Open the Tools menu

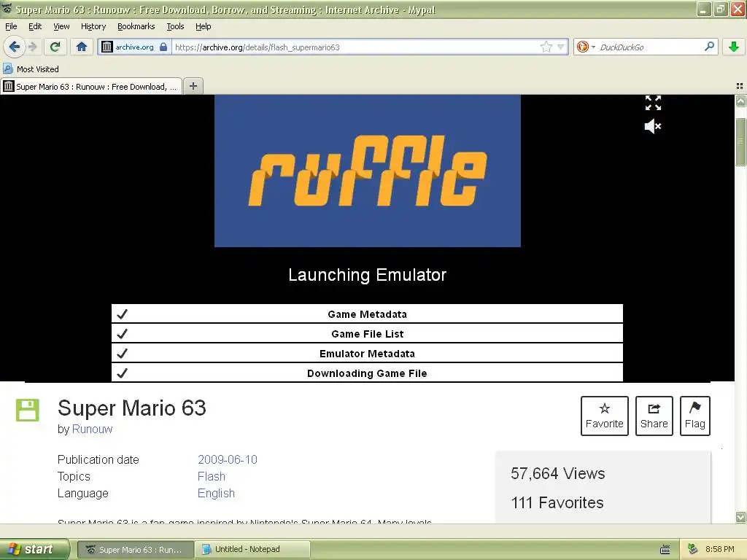[x=175, y=26]
